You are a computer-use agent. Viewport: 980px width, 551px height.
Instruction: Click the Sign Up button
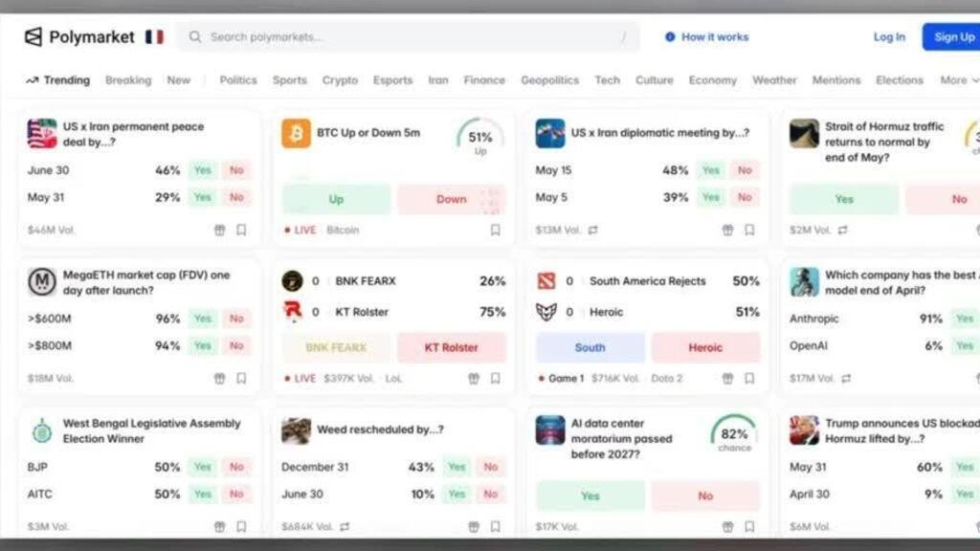coord(952,37)
